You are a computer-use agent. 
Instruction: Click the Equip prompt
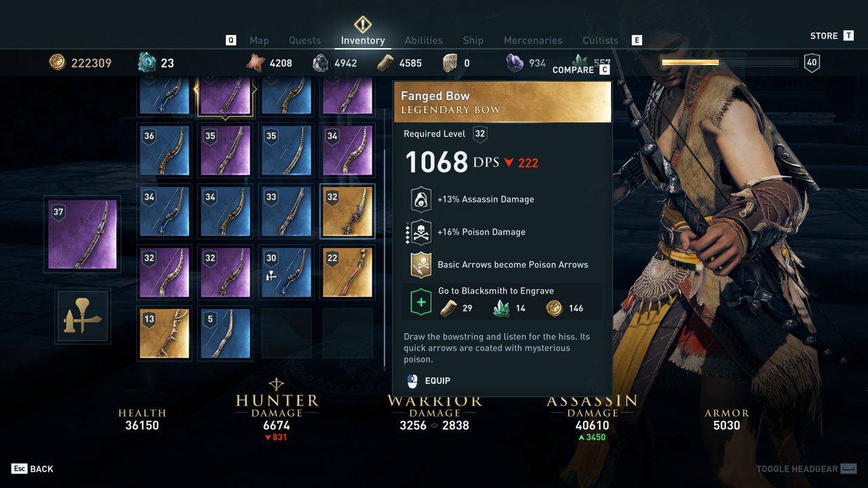[429, 381]
